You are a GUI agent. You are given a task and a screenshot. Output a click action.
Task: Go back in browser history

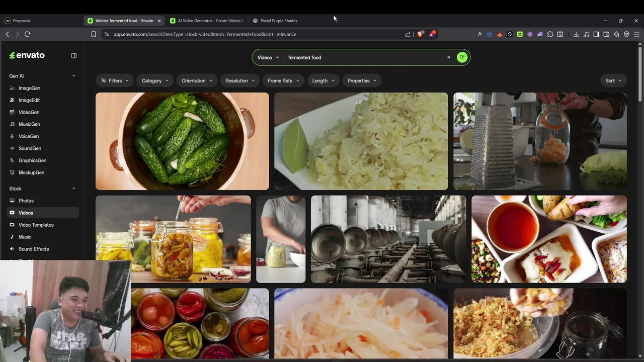pos(7,34)
